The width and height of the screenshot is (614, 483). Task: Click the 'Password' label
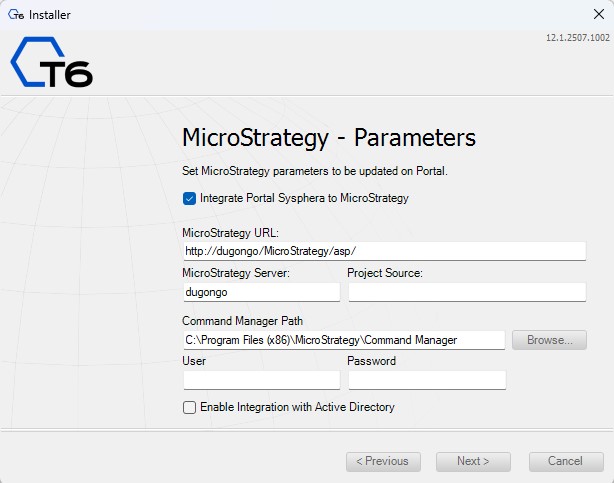tap(372, 361)
